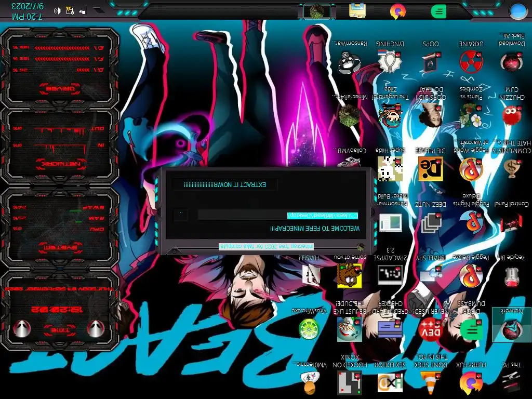Click the RAM usage row in System widget

click(58, 218)
